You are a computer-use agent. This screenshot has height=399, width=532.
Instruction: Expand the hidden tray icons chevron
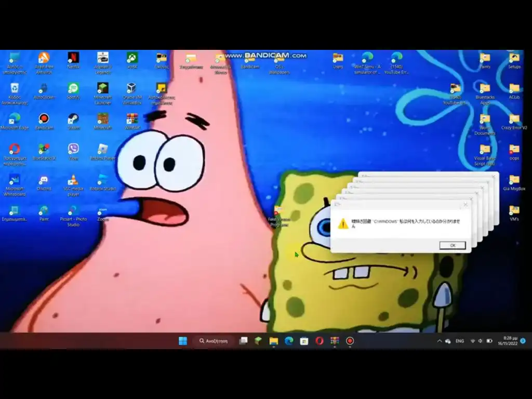tap(440, 341)
